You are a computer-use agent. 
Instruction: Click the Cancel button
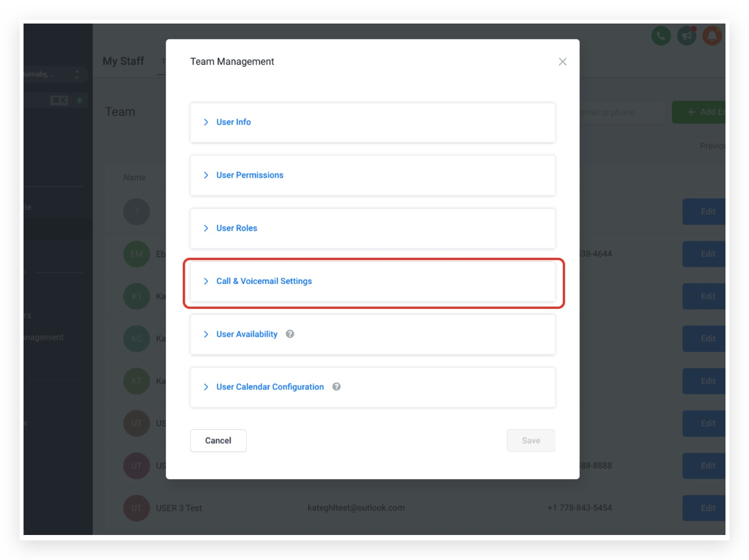click(x=218, y=440)
